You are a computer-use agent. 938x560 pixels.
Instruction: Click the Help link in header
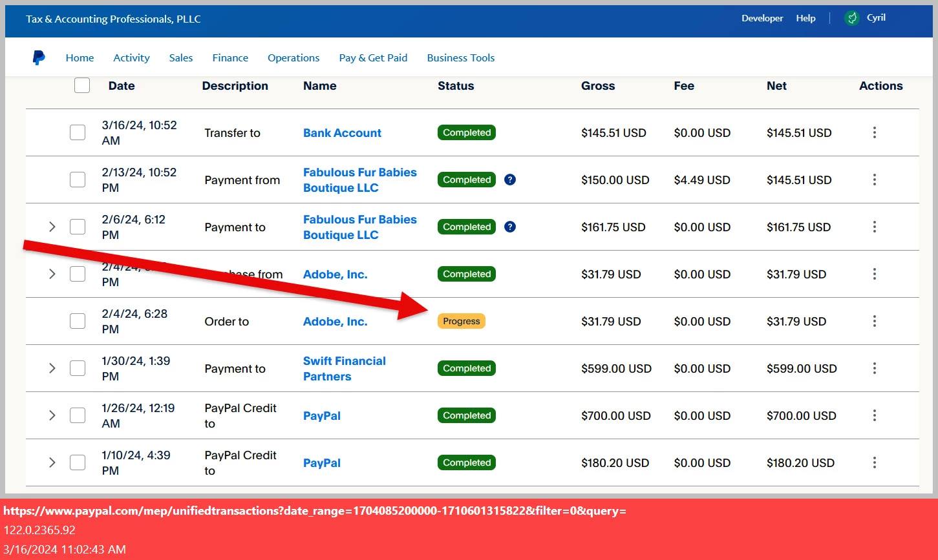point(805,18)
